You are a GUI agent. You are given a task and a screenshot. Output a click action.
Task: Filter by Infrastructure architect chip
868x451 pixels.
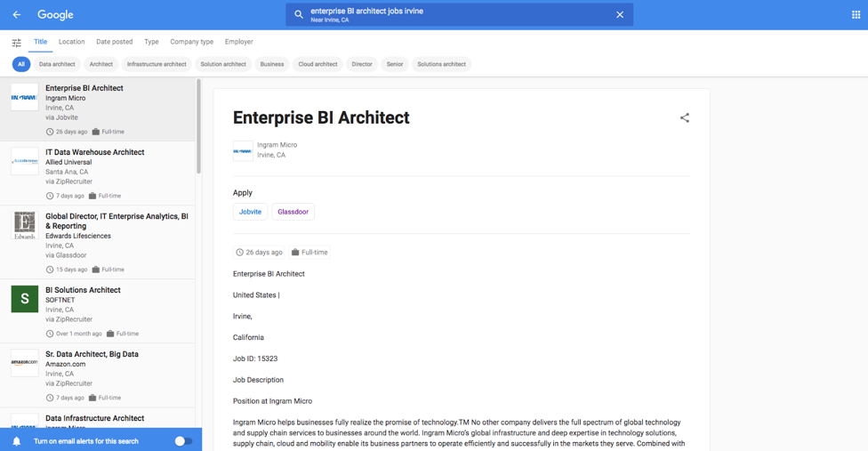(x=157, y=64)
